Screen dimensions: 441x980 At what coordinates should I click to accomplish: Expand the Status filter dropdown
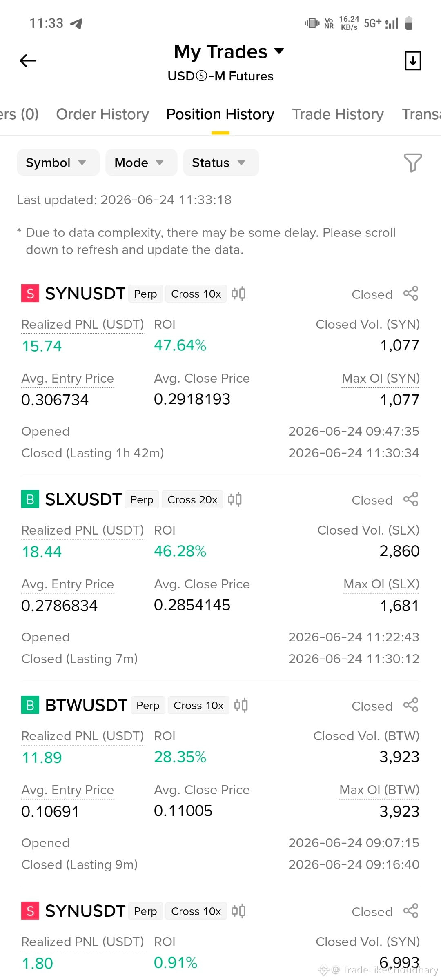coord(221,163)
